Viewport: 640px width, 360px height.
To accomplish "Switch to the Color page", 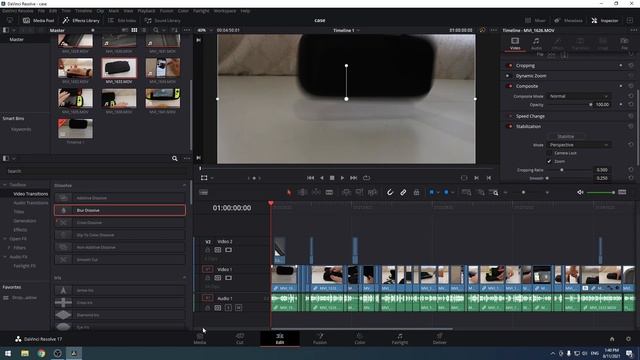I will (360, 338).
